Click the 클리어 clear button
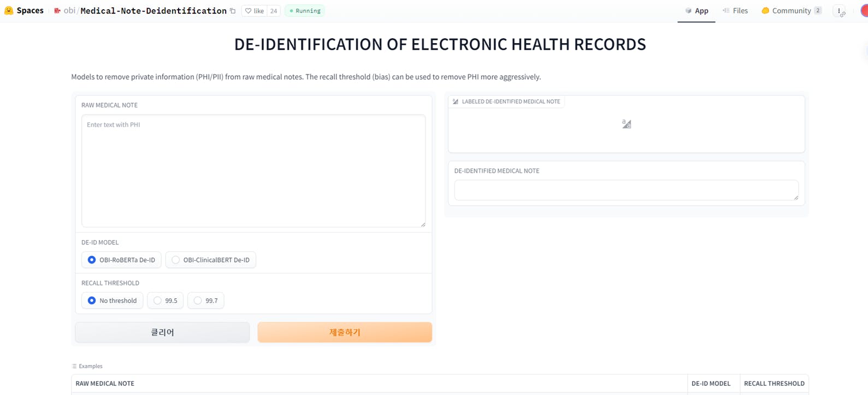The image size is (868, 395). [x=162, y=332]
